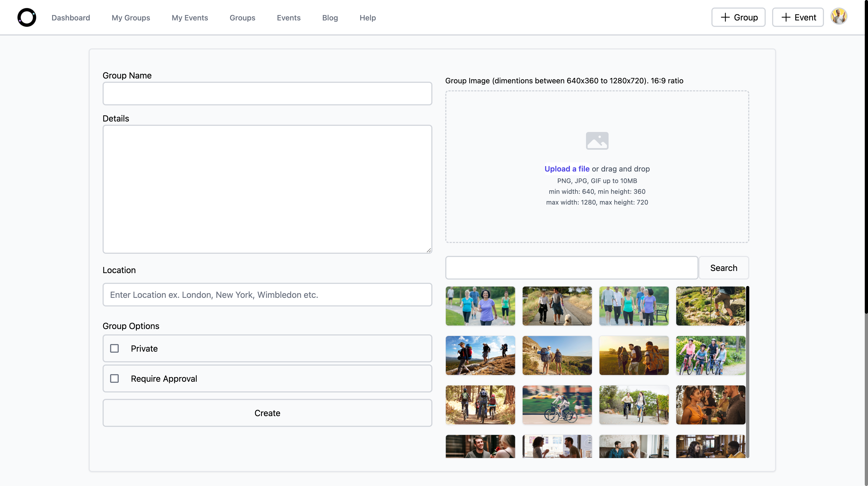This screenshot has width=868, height=486.
Task: Focus the image search input
Action: click(572, 268)
